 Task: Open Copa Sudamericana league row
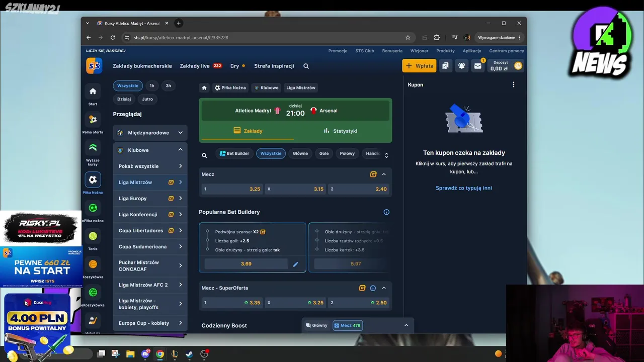pyautogui.click(x=150, y=246)
